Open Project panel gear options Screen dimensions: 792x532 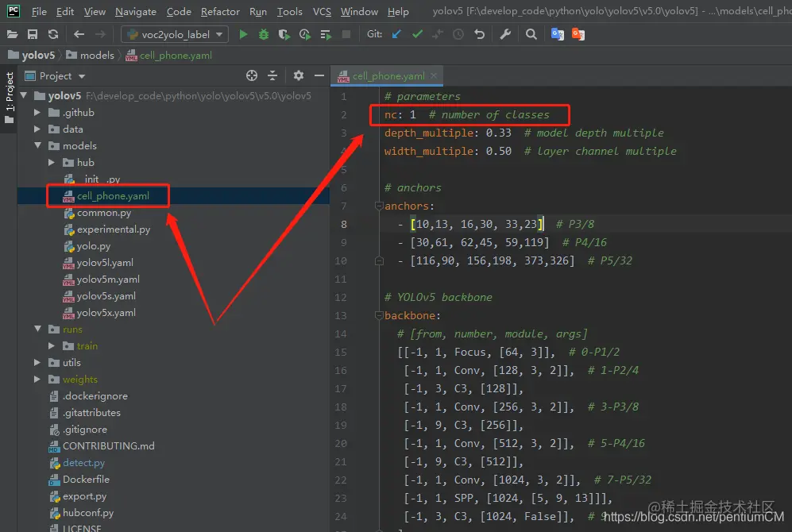[299, 75]
